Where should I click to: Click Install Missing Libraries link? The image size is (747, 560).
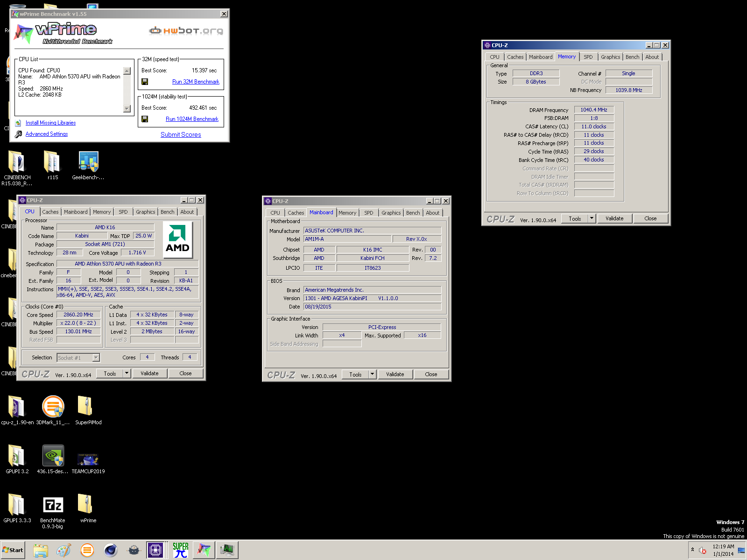pos(50,123)
